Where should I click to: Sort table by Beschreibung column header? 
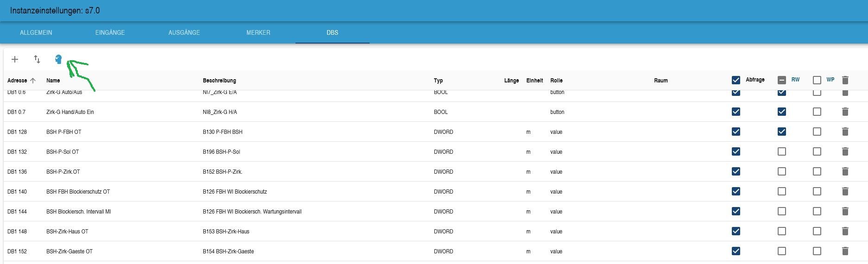[x=220, y=81]
